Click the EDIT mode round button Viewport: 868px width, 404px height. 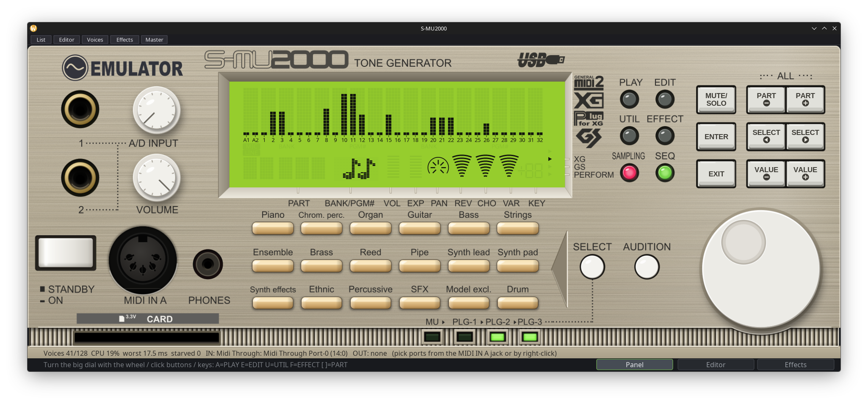pyautogui.click(x=665, y=99)
